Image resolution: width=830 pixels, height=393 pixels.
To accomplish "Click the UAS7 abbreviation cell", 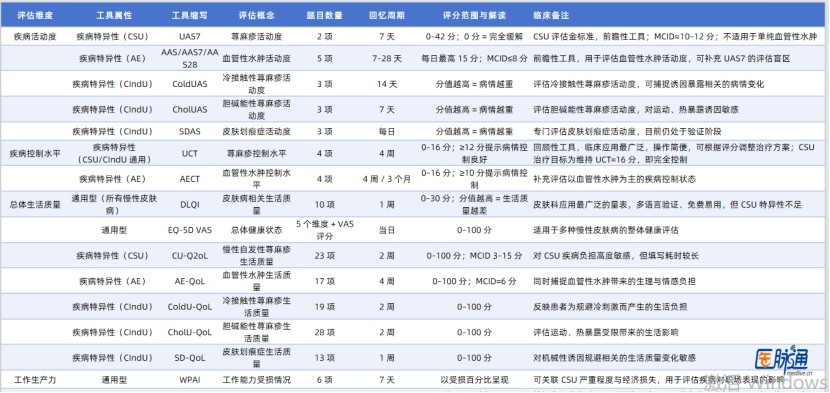I will click(x=190, y=37).
